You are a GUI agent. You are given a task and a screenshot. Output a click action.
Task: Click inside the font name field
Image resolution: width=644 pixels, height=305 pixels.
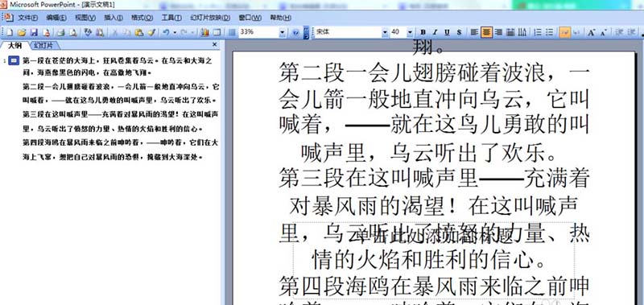click(348, 32)
